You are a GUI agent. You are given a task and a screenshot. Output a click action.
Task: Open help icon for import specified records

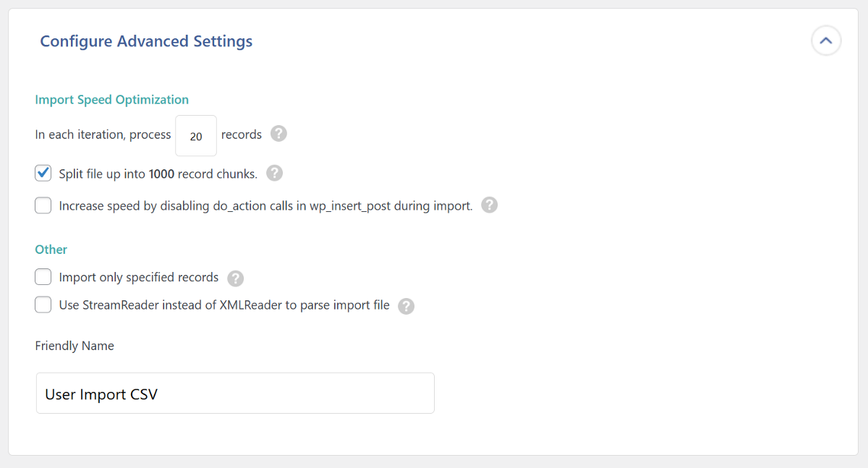(x=235, y=278)
